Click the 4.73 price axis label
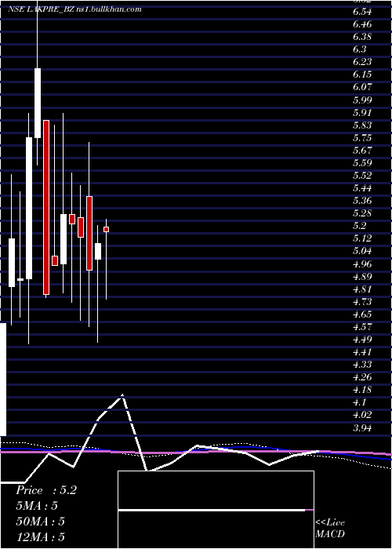Viewport: 392px width, 549px height. [362, 301]
